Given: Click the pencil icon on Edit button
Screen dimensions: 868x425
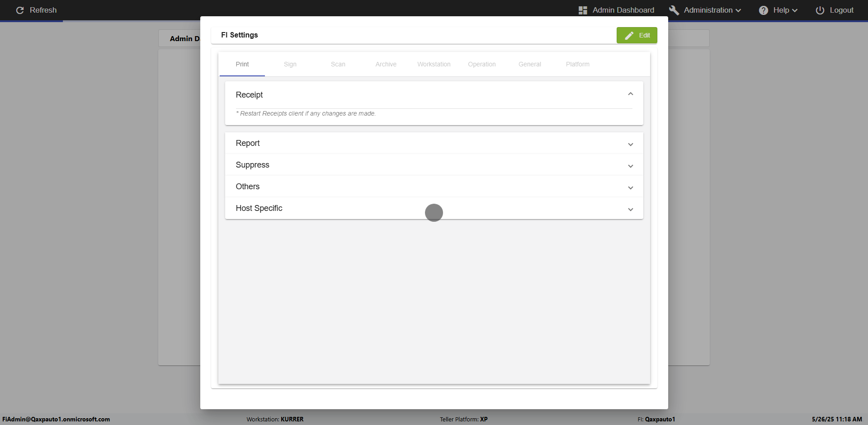Looking at the screenshot, I should click(629, 35).
